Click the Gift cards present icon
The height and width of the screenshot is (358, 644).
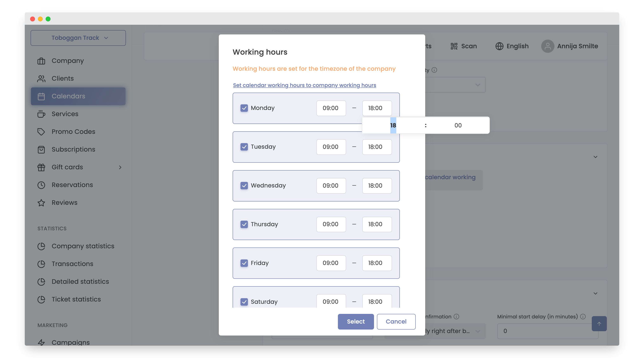41,167
